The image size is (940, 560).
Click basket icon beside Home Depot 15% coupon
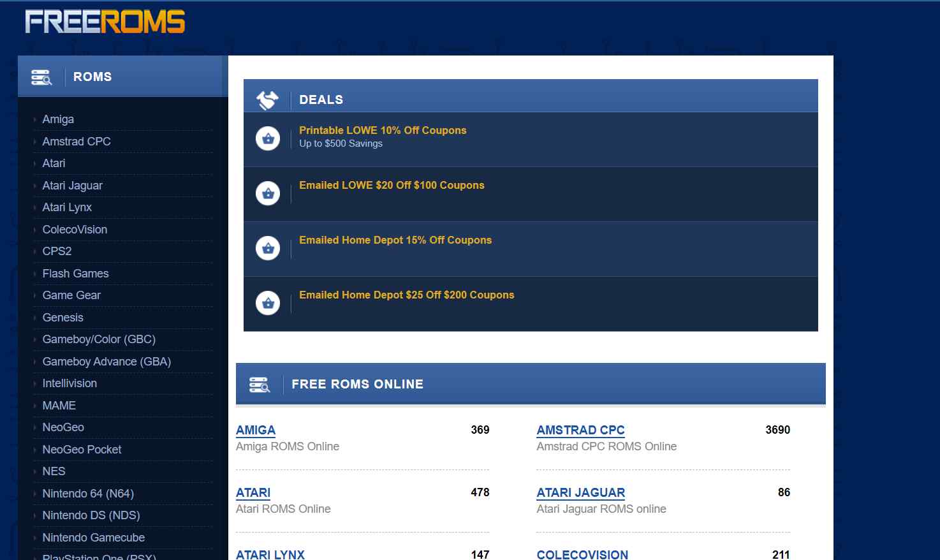coord(268,248)
